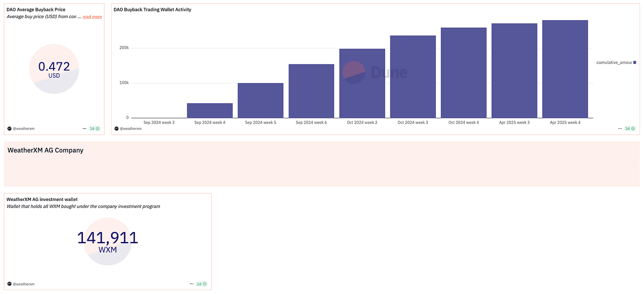Select the Apr 2025 week 3 bar

tap(514, 71)
